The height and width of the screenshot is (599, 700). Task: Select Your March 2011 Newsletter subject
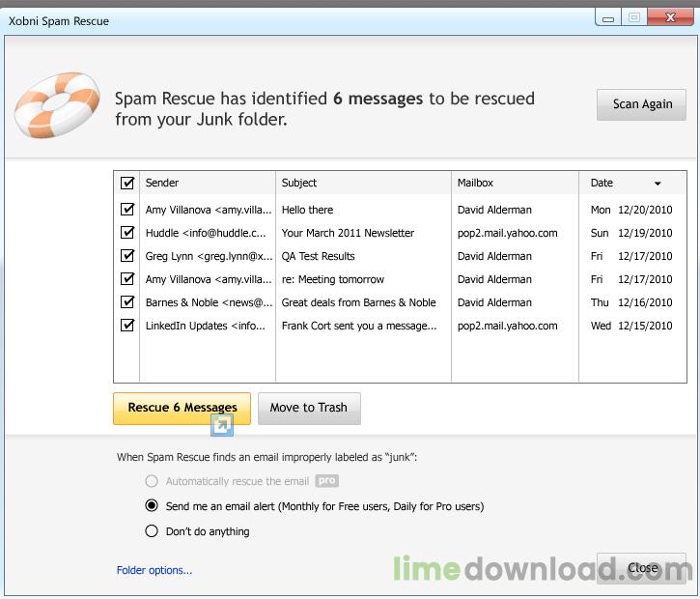point(348,233)
